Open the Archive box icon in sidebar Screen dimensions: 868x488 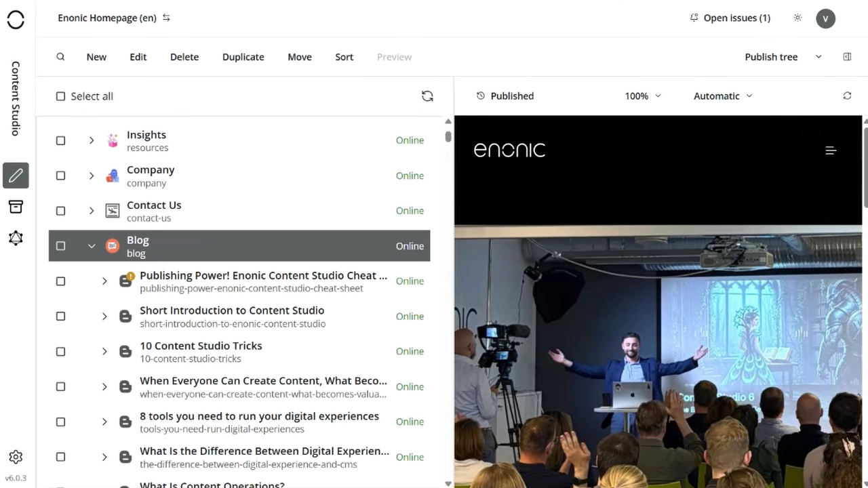pos(16,207)
